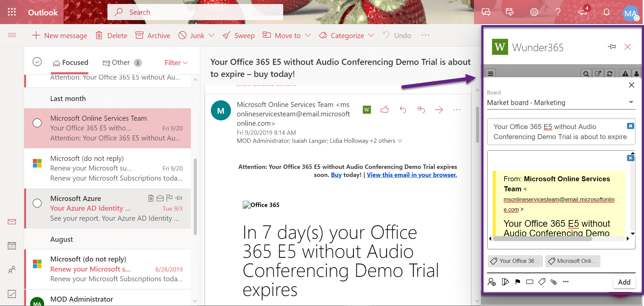The image size is (644, 306).
Task: Open the 'View this email in your browser' link
Action: (411, 175)
